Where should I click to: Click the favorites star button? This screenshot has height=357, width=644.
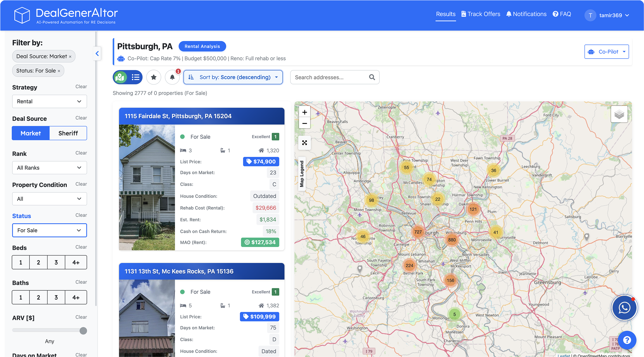pyautogui.click(x=154, y=77)
